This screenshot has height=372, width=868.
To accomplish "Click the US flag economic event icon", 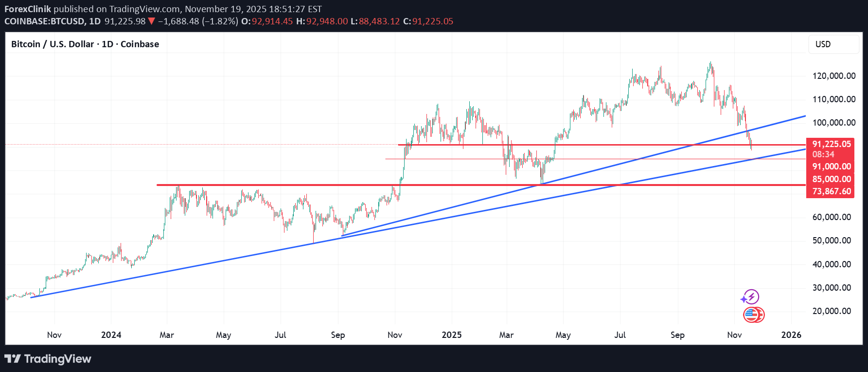I will pyautogui.click(x=753, y=315).
